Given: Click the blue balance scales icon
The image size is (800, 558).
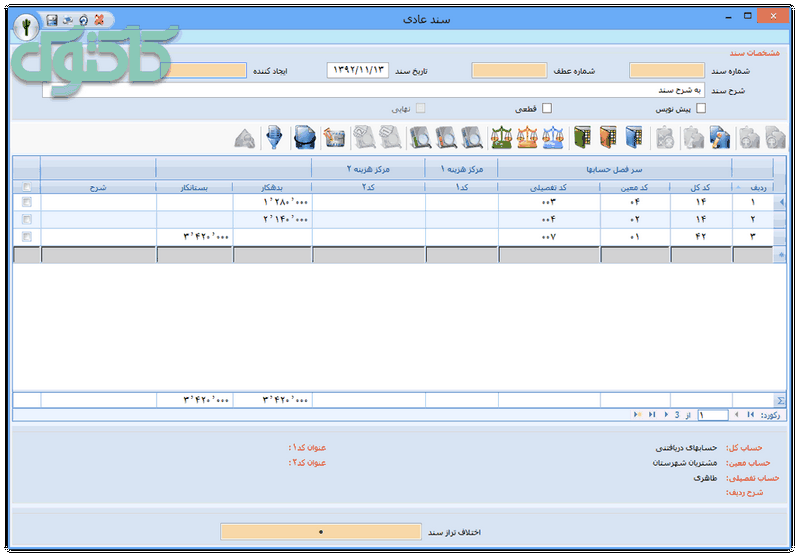Looking at the screenshot, I should [553, 137].
